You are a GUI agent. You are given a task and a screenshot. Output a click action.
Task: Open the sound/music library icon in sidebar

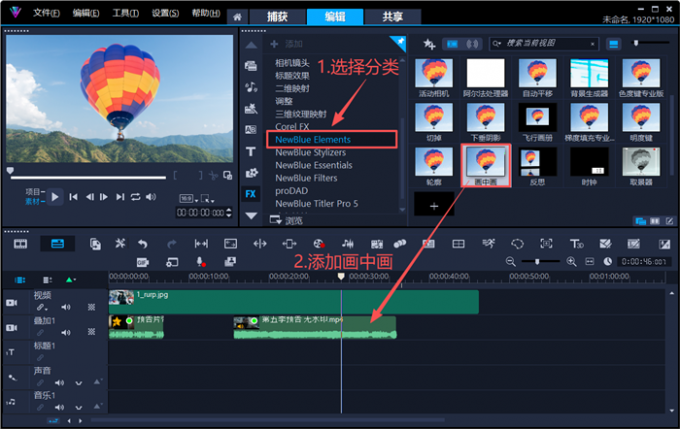click(251, 87)
